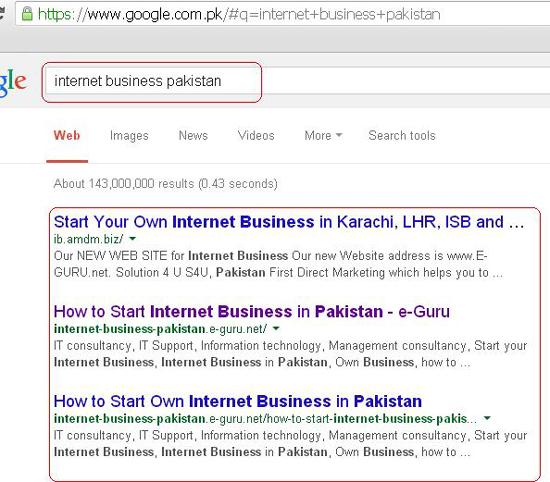Open arrow after how-to-start-internet-business-pakis... URL
Image resolution: width=550 pixels, height=482 pixels.
pyautogui.click(x=487, y=418)
